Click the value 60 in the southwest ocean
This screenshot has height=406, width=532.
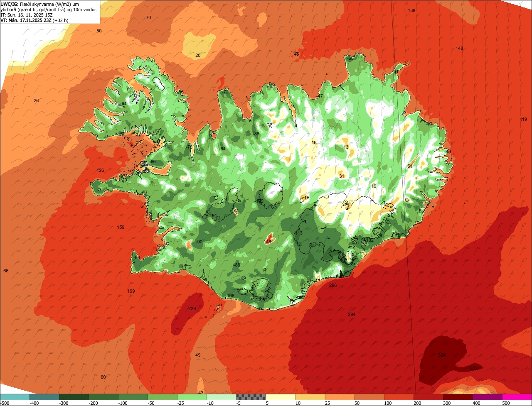[103, 377]
